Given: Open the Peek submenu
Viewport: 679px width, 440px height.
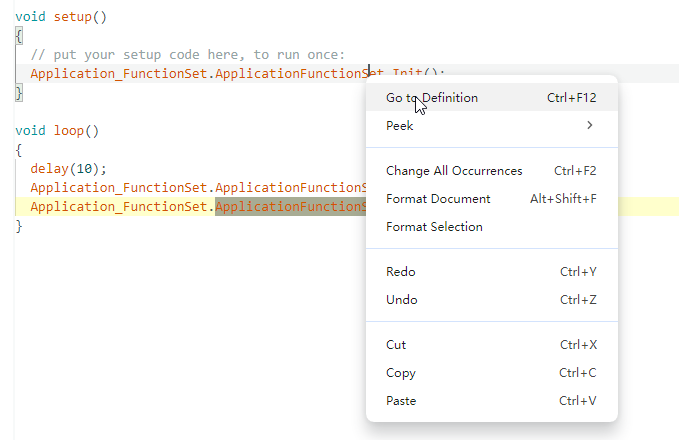Looking at the screenshot, I should tap(491, 126).
